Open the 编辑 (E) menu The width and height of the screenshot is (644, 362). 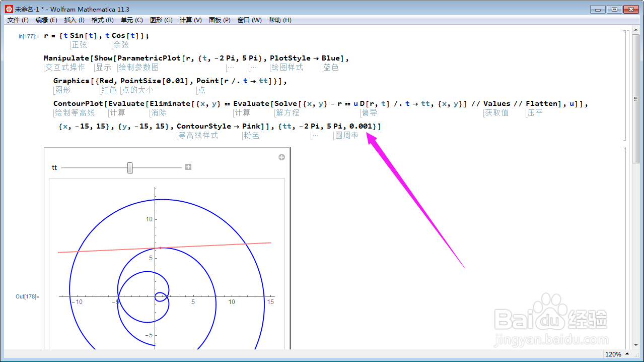[x=46, y=20]
